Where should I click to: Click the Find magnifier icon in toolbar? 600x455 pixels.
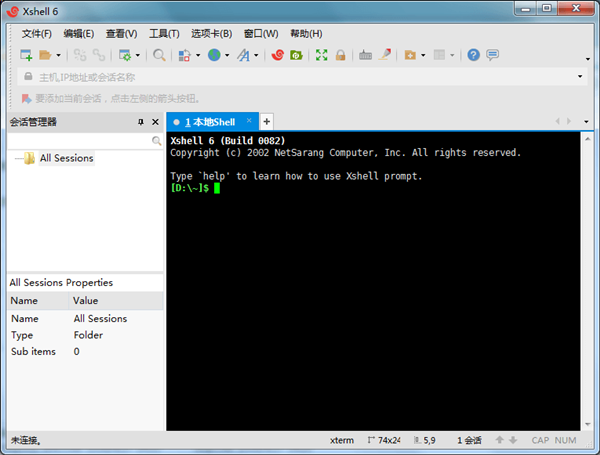point(159,55)
